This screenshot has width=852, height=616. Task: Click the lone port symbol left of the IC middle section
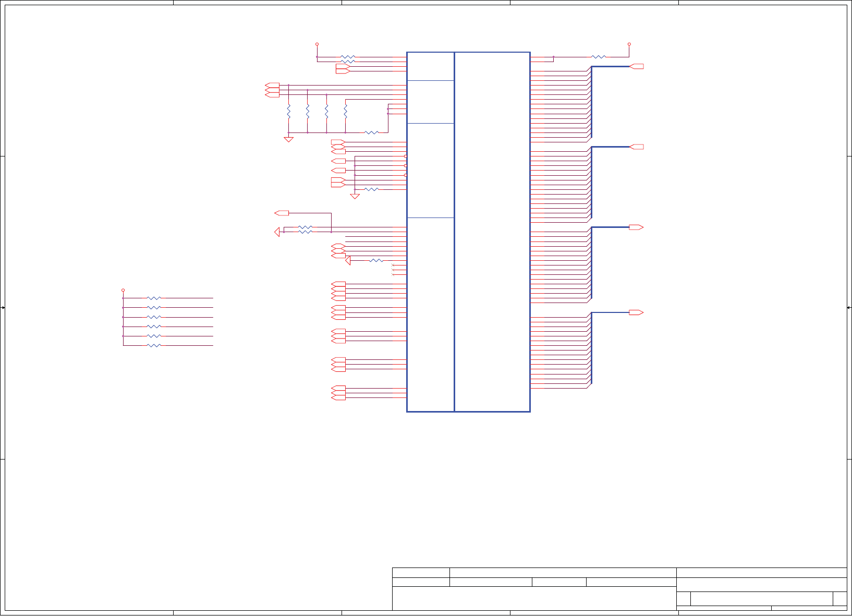[282, 213]
